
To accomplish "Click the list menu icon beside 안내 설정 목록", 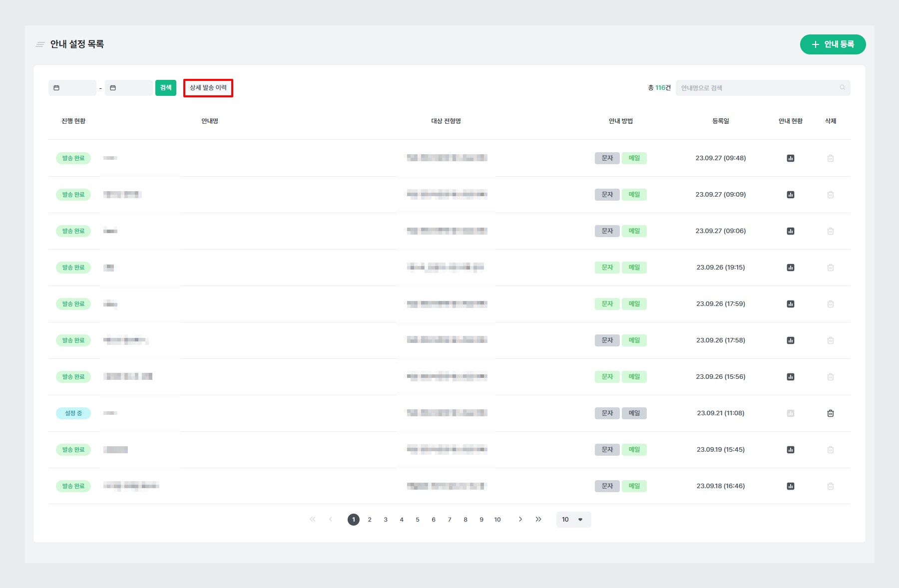I will 40,44.
